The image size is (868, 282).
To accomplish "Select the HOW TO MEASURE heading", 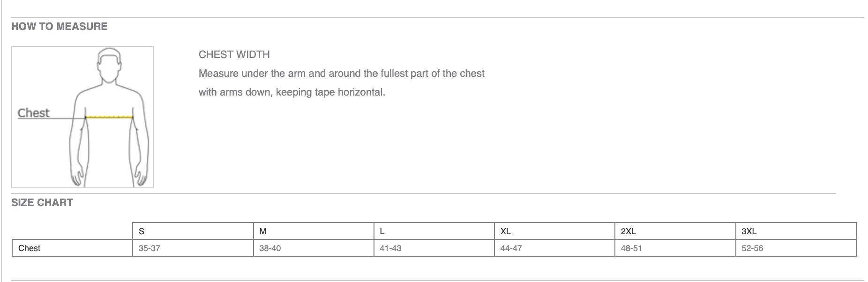I will 60,26.
